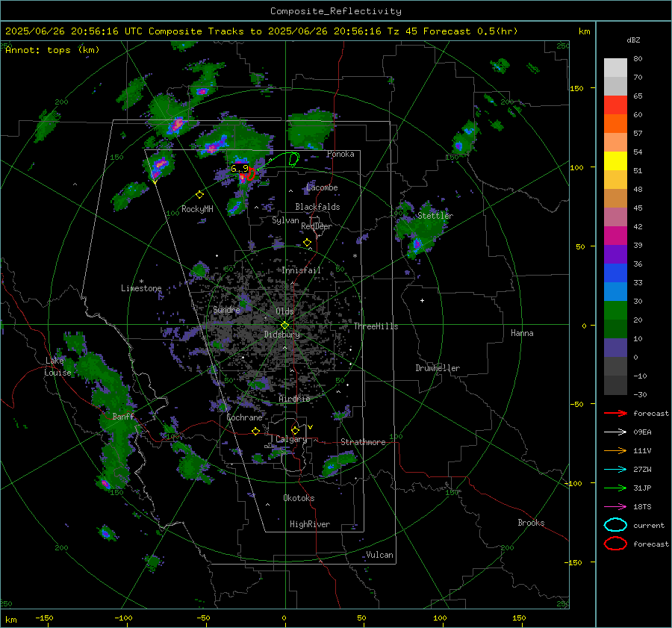Click the Cochrane city label
Viewport: 672px width, 628px height.
[244, 417]
